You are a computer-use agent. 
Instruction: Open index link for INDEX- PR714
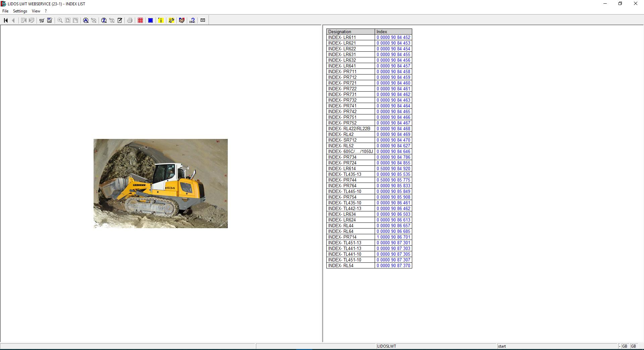393,237
